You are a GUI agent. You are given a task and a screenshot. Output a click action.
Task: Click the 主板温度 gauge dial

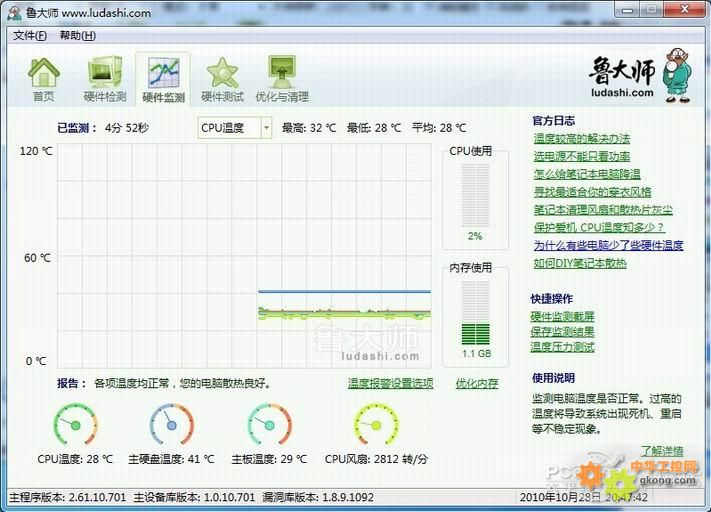pyautogui.click(x=269, y=424)
